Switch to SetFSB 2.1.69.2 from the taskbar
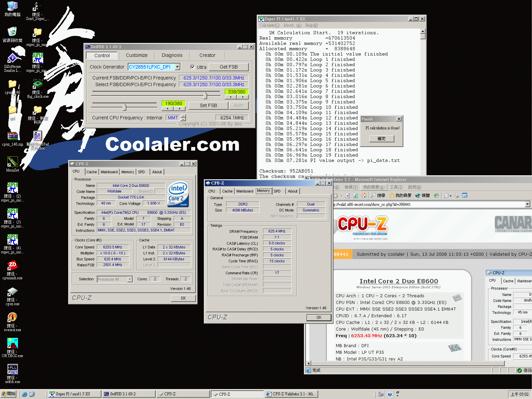 pyautogui.click(x=128, y=394)
